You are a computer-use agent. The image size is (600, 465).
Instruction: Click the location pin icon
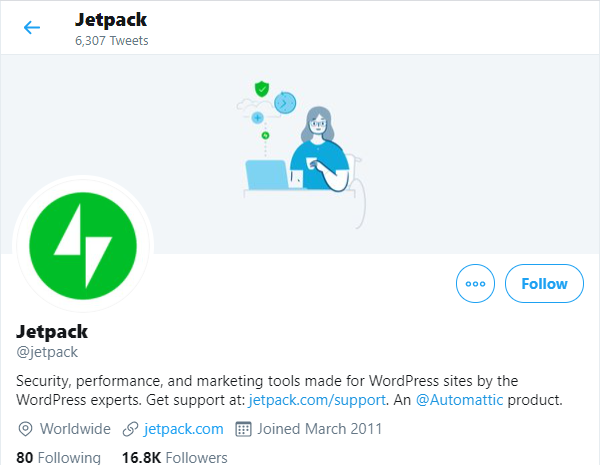[x=26, y=429]
